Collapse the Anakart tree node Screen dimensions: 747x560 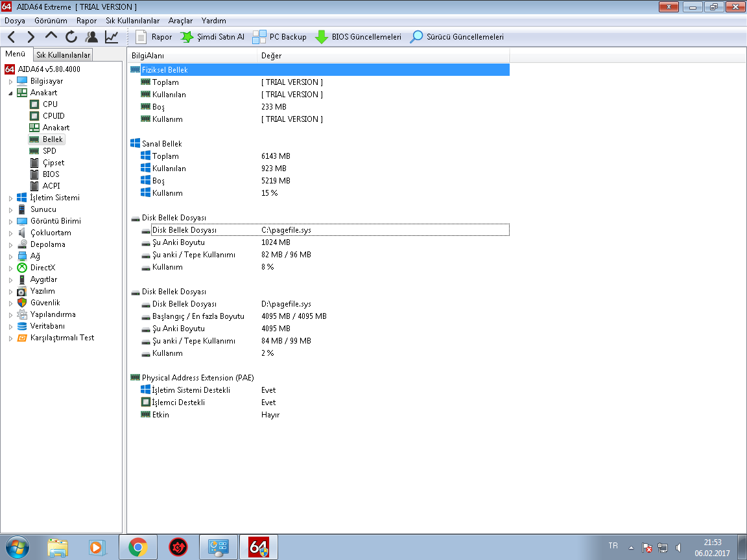click(x=10, y=93)
